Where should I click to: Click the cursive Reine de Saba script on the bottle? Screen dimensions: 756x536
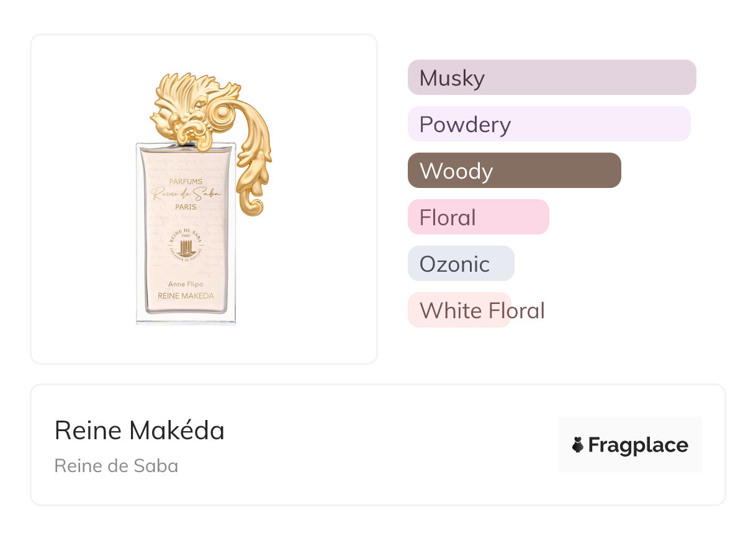(186, 194)
